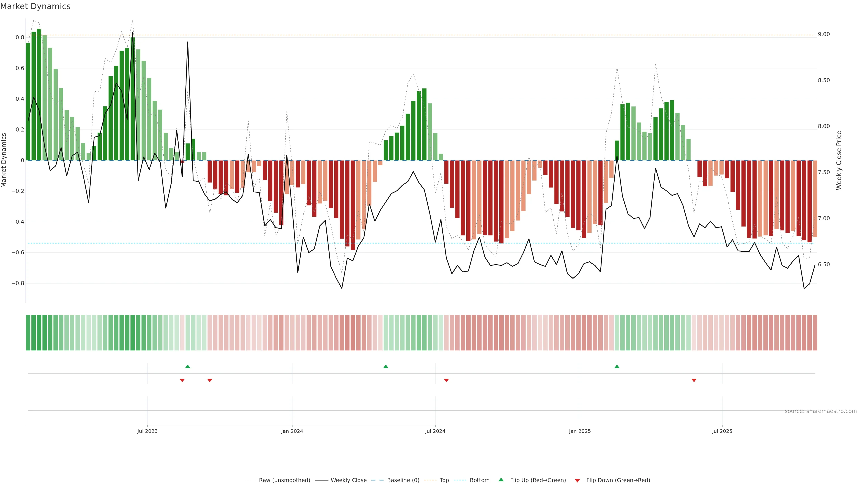Select the green flip-up marker in early 2025

point(617,366)
